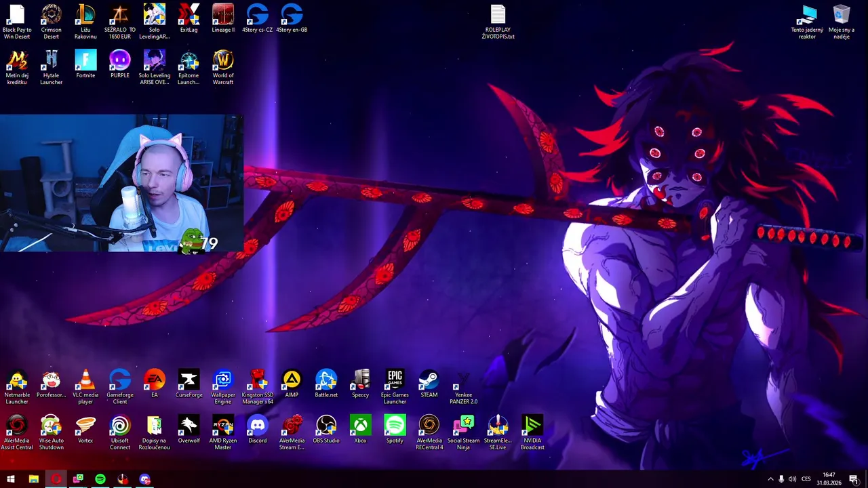Select Epic Games Launcher icon

pyautogui.click(x=395, y=387)
